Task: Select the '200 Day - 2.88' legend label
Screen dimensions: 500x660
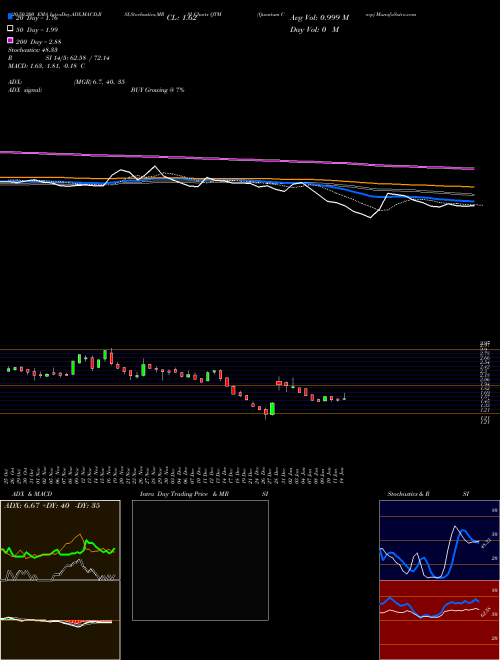Action: pyautogui.click(x=39, y=42)
